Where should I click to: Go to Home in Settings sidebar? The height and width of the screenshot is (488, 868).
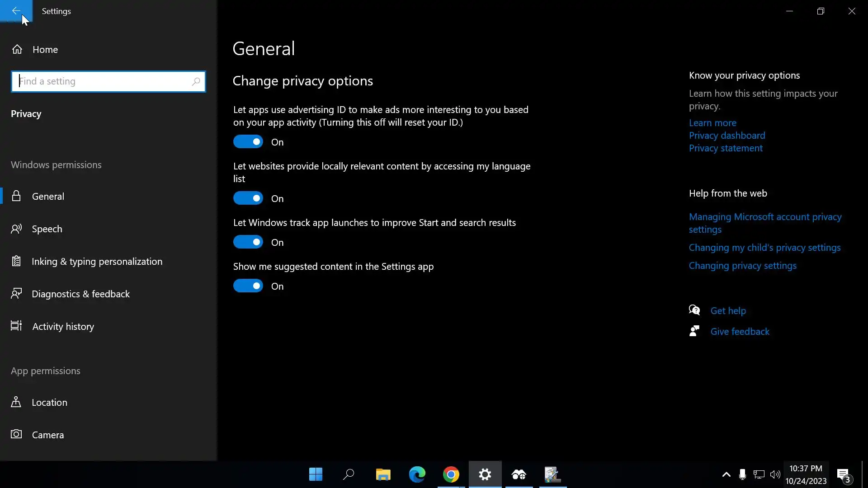[x=45, y=49]
